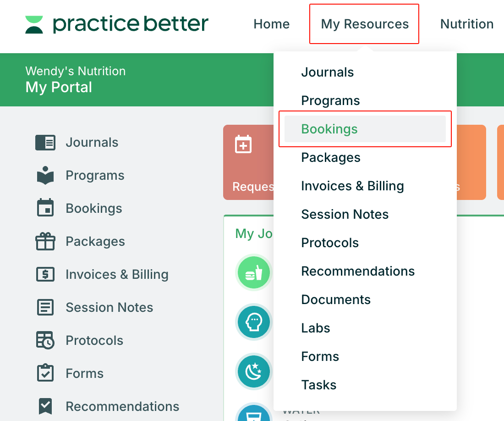This screenshot has height=421, width=504.
Task: Collapse the My Resources dropdown menu
Action: click(365, 24)
